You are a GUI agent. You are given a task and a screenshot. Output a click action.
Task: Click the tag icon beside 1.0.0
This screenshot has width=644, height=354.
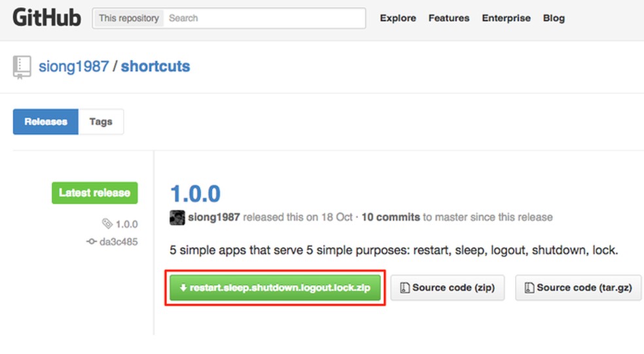(x=107, y=224)
